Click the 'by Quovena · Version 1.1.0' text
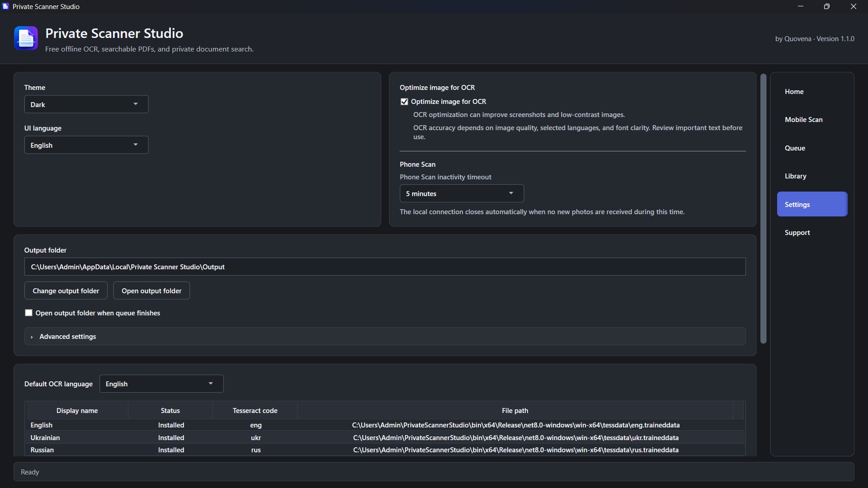The image size is (868, 488). pos(815,39)
